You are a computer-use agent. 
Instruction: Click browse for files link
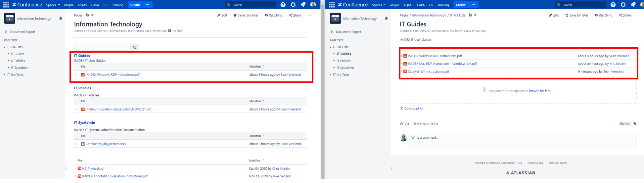(x=539, y=91)
